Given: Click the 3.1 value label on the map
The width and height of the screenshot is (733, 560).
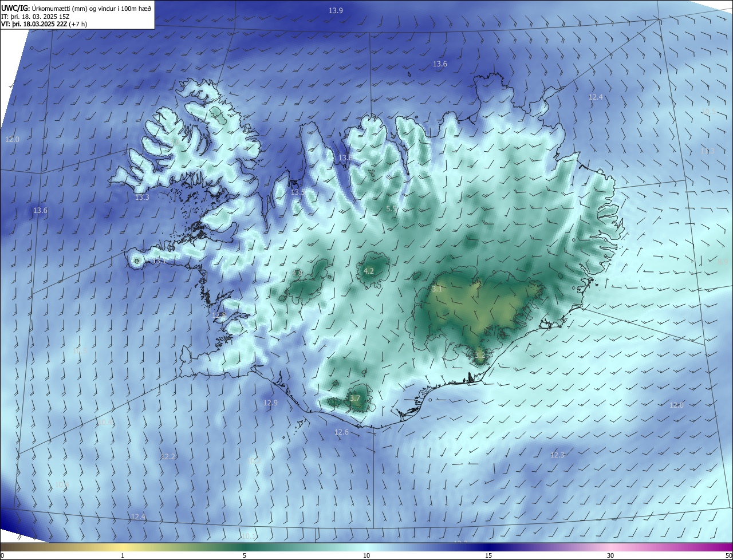Looking at the screenshot, I should pyautogui.click(x=437, y=289).
